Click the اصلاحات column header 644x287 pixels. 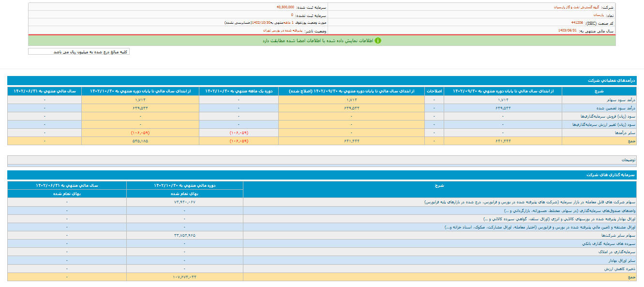(434, 91)
